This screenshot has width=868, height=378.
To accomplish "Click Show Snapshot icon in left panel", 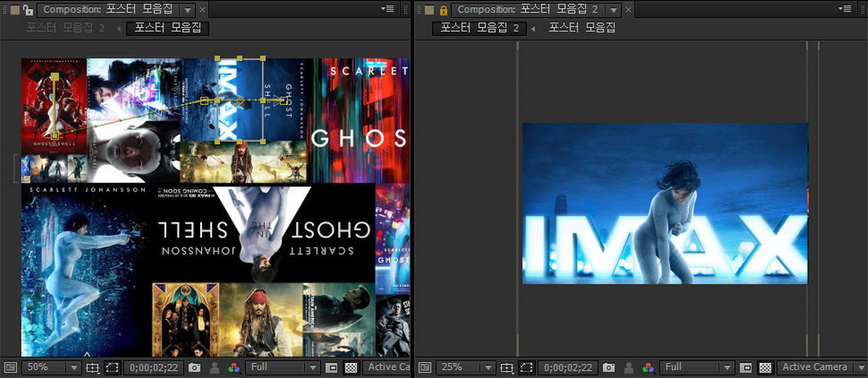I will 215,368.
